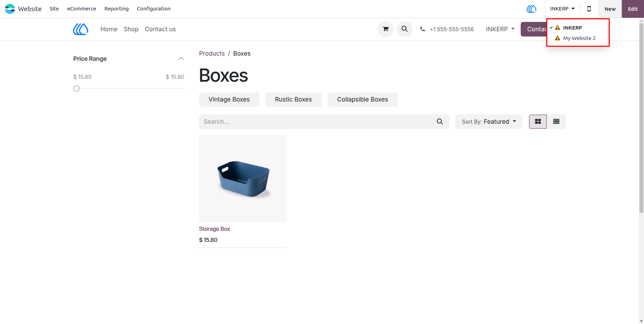The width and height of the screenshot is (644, 324).
Task: Filter by Collapsible Boxes category
Action: coord(363,99)
